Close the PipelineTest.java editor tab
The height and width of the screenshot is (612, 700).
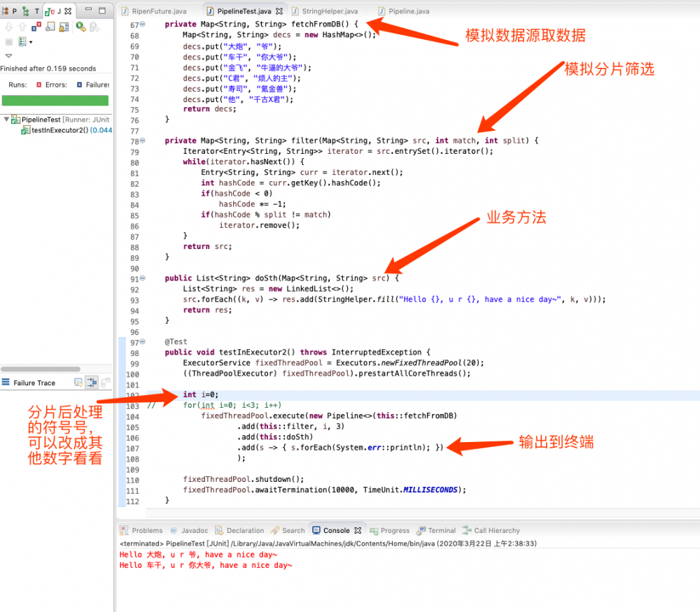click(x=279, y=11)
